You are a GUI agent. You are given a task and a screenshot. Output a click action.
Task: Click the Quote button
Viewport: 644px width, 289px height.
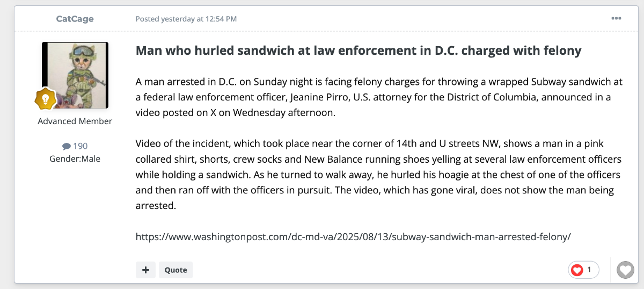click(x=175, y=270)
